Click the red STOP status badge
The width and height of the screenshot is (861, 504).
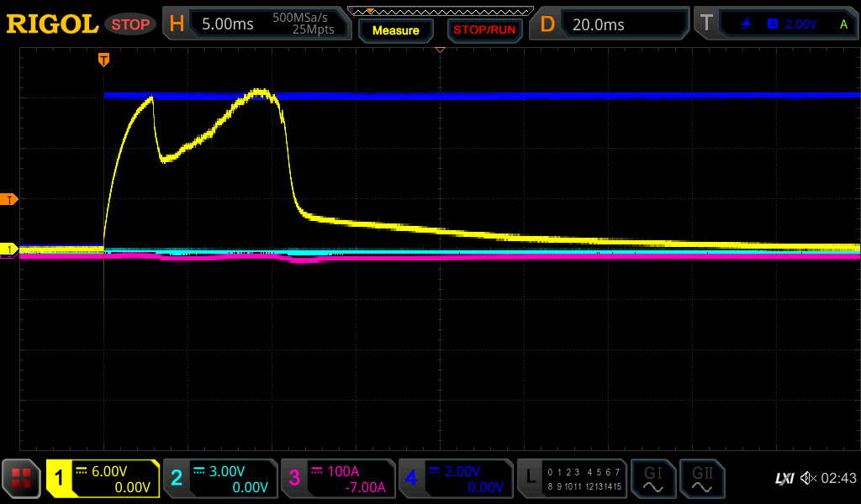[130, 24]
